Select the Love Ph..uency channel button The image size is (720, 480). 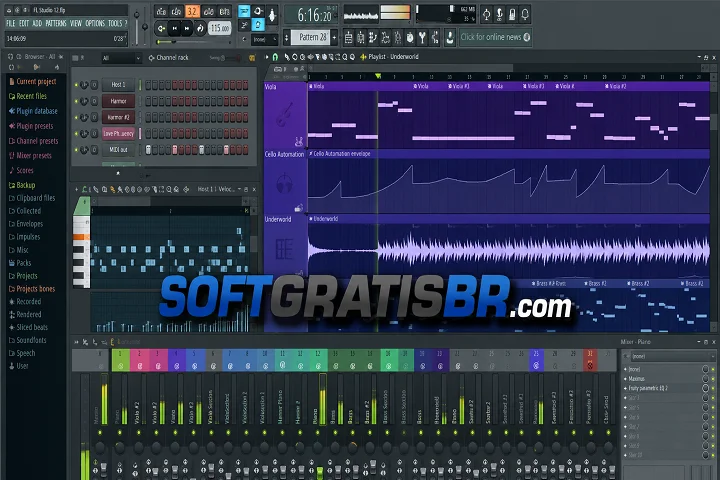[x=118, y=133]
